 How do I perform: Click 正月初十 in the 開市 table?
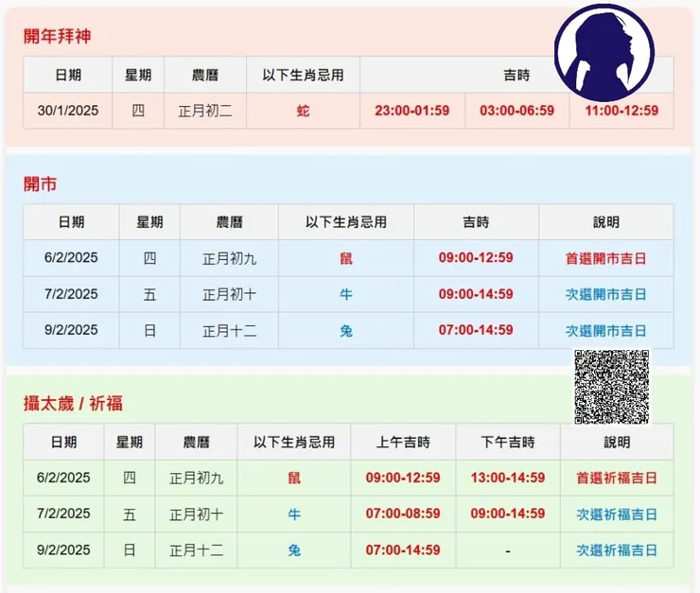[230, 294]
